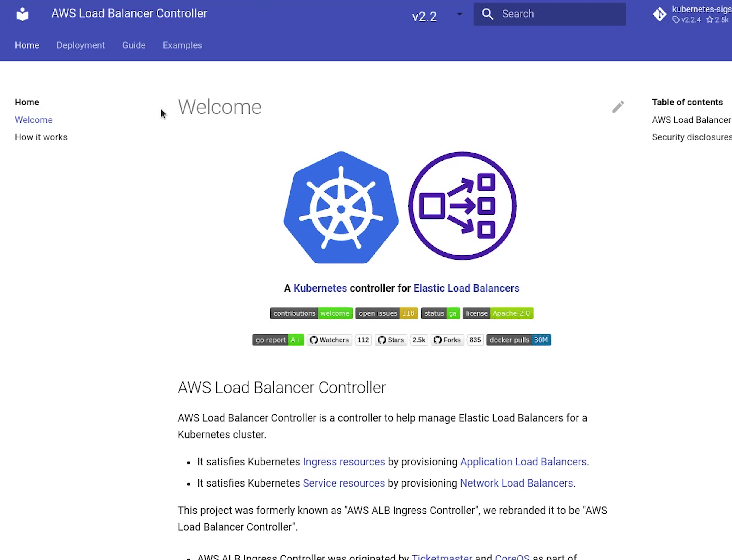Click the Kubernetes wheel logo image
This screenshot has height=560, width=732.
point(341,207)
